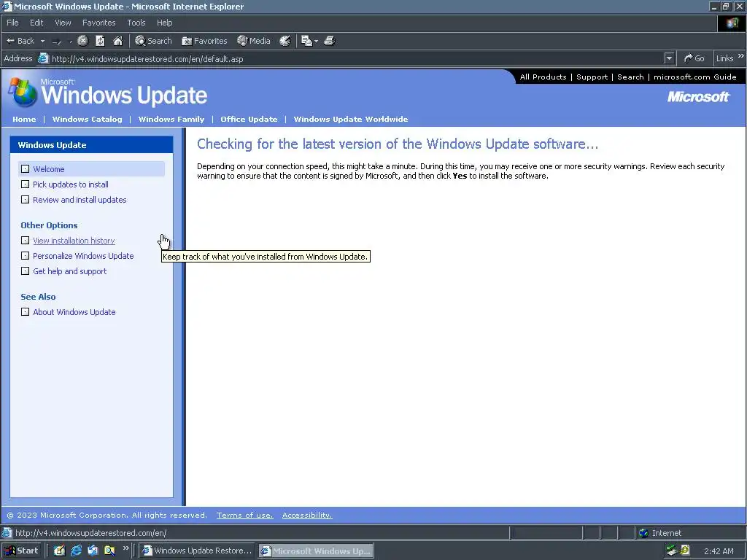Click the square bullet beside Pick updates to install
The width and height of the screenshot is (747, 560).
(x=26, y=184)
